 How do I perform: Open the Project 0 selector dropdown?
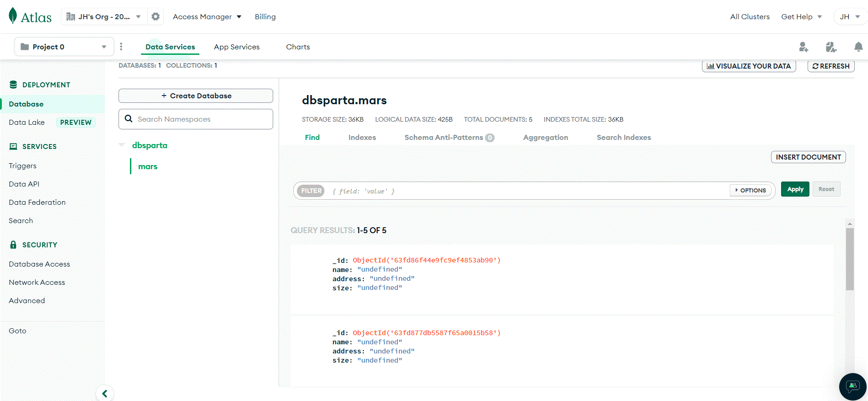click(x=64, y=47)
